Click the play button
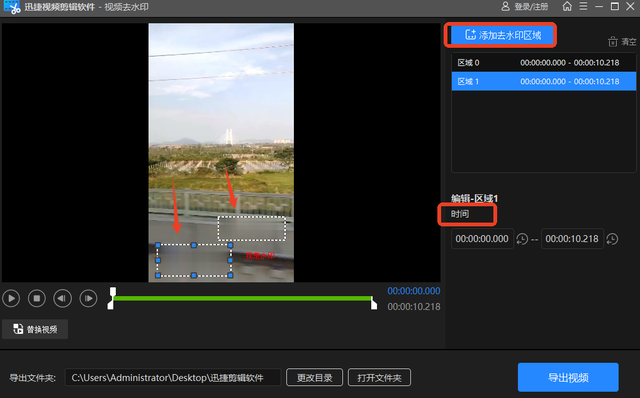Viewport: 640px width, 398px height. click(x=11, y=298)
